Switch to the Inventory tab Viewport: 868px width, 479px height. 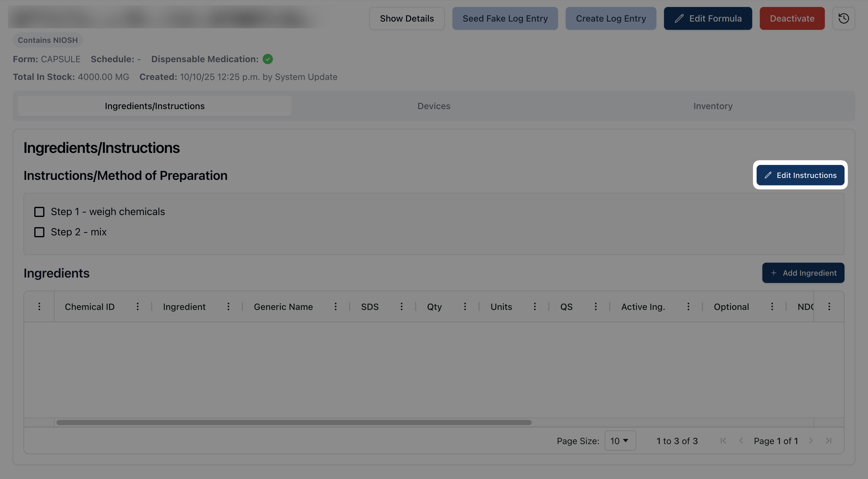(x=713, y=106)
